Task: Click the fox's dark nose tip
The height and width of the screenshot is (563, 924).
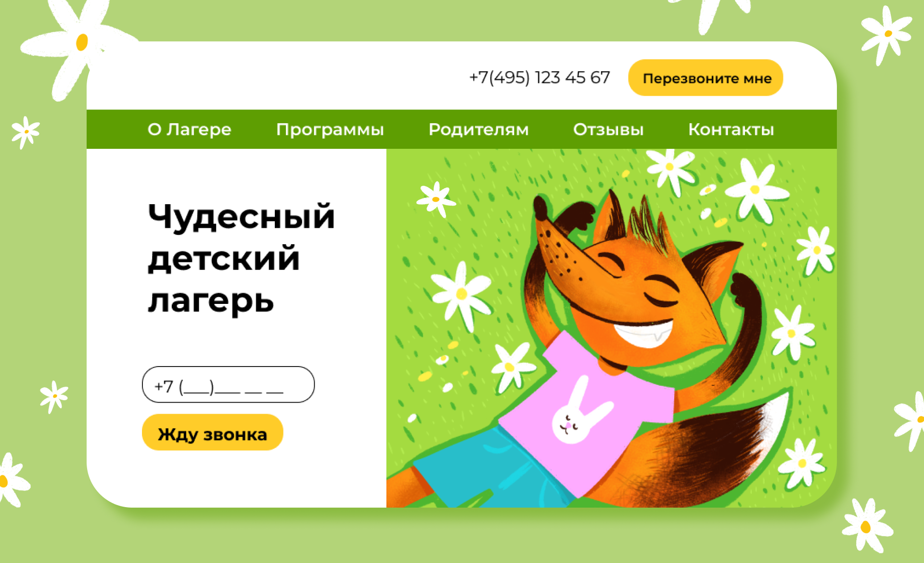Action: coord(540,208)
